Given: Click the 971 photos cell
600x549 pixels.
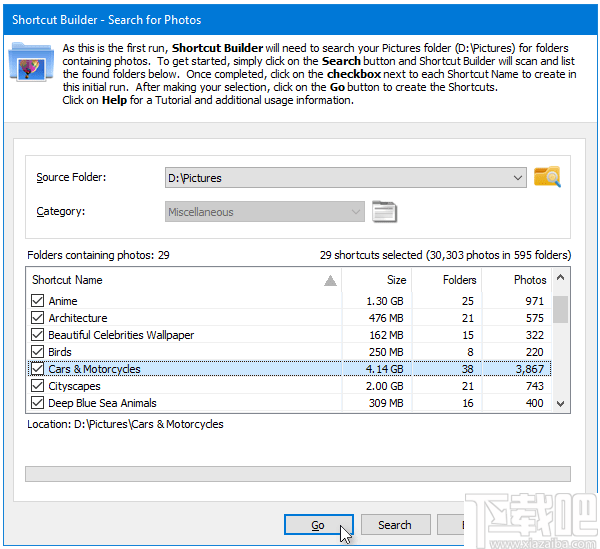Looking at the screenshot, I should [535, 301].
